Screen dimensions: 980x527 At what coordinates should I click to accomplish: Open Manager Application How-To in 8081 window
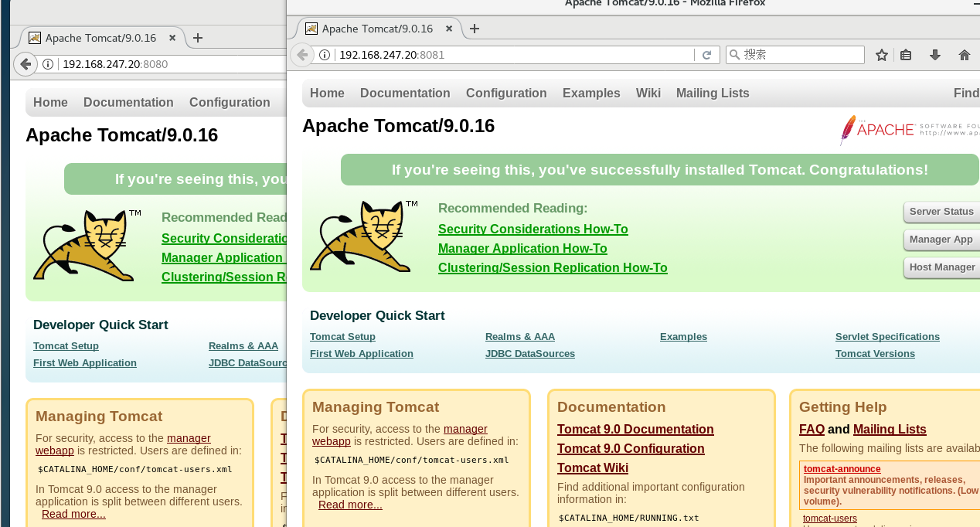point(522,248)
